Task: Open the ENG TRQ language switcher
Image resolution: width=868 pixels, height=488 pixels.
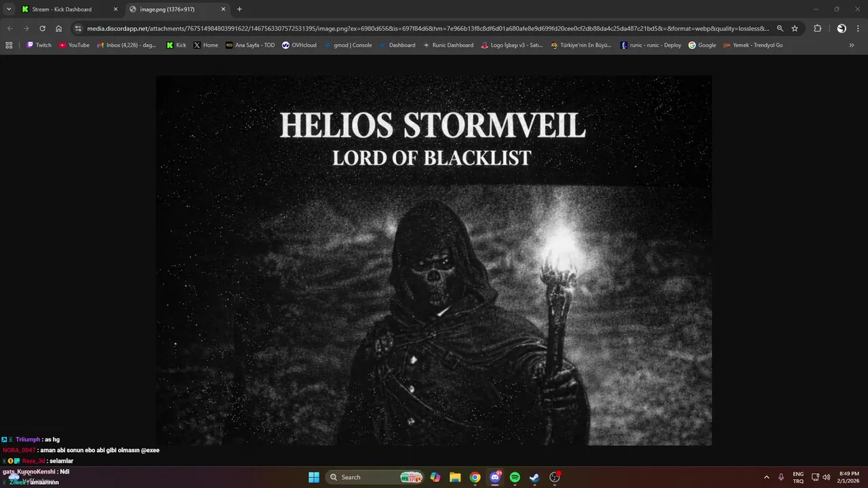Action: (x=798, y=477)
